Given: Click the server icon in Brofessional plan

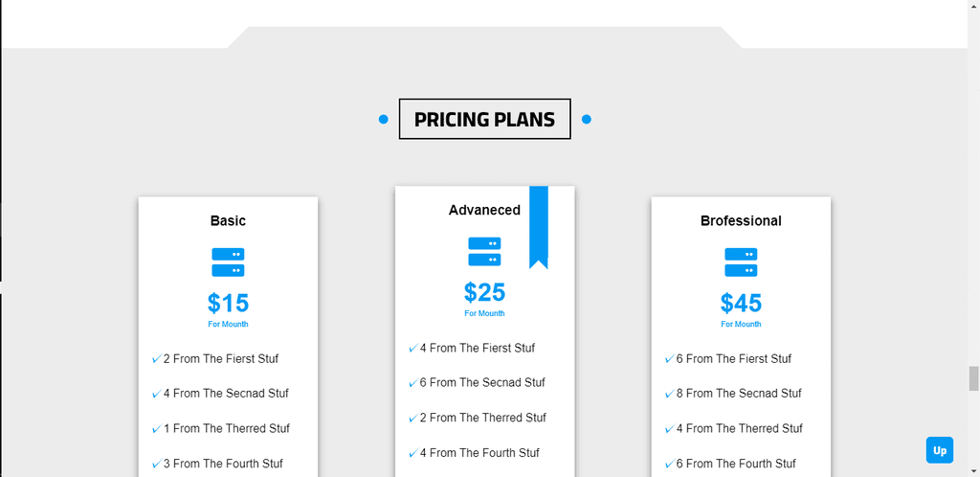Looking at the screenshot, I should 741,262.
